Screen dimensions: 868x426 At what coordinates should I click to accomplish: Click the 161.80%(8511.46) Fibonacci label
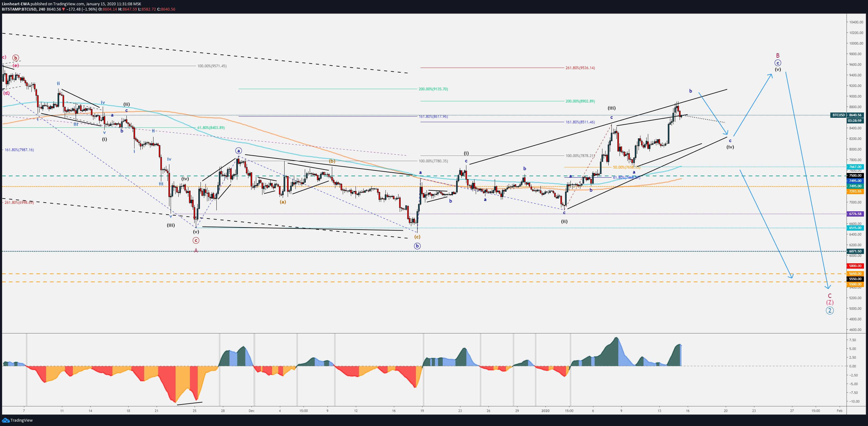[580, 122]
